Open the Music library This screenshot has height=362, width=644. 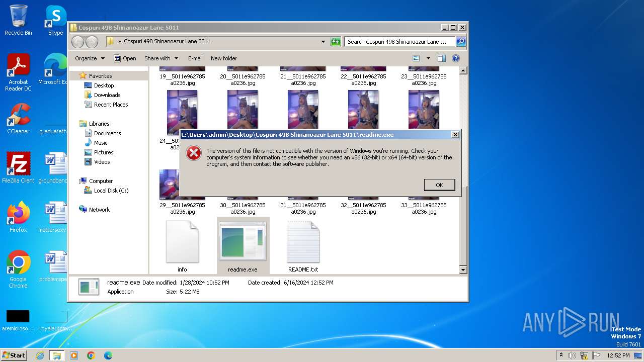tap(101, 143)
